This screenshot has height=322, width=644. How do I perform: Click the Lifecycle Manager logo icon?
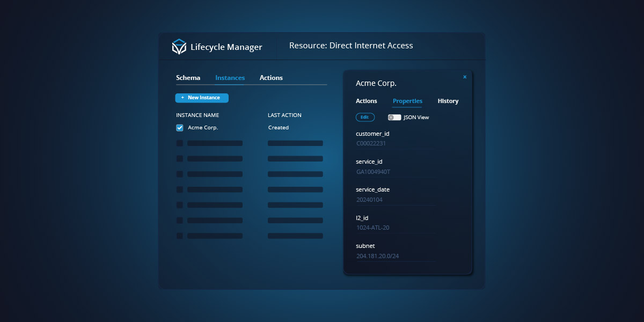click(x=179, y=47)
